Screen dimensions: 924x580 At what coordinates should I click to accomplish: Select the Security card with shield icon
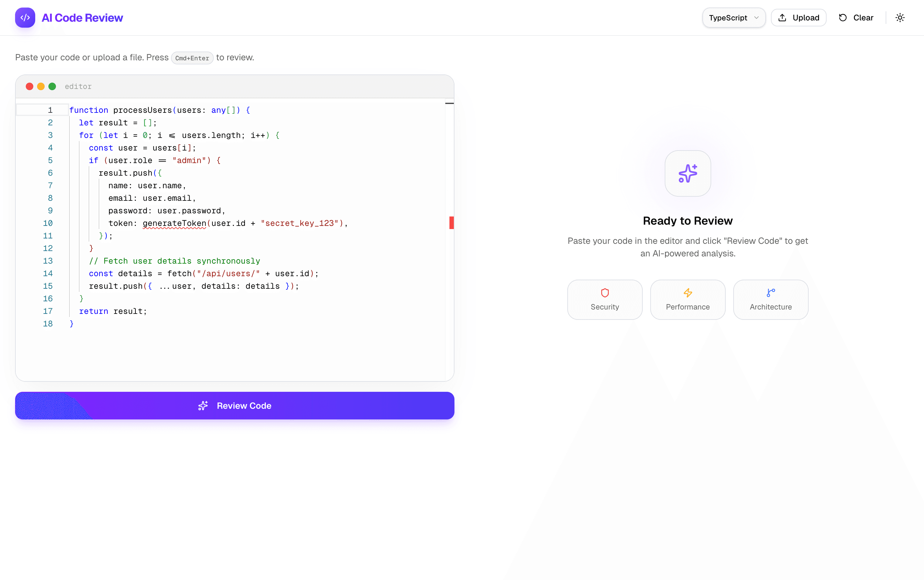605,300
